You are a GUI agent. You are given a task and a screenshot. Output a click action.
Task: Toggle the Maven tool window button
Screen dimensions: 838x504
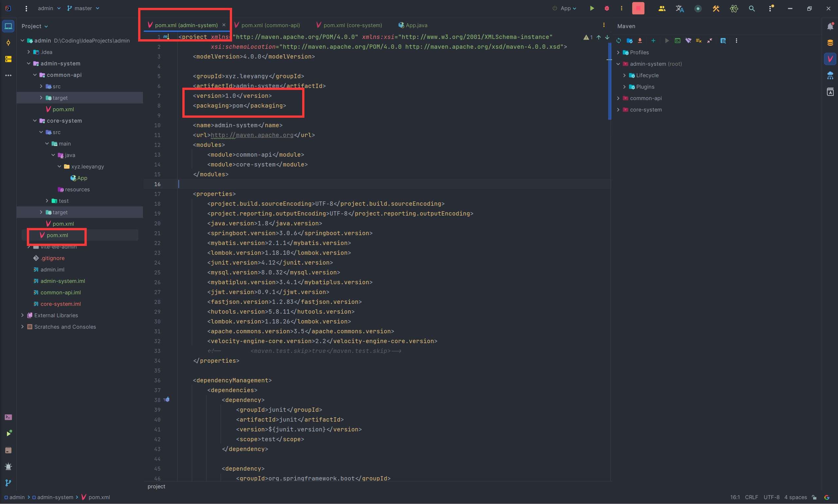[x=830, y=59]
